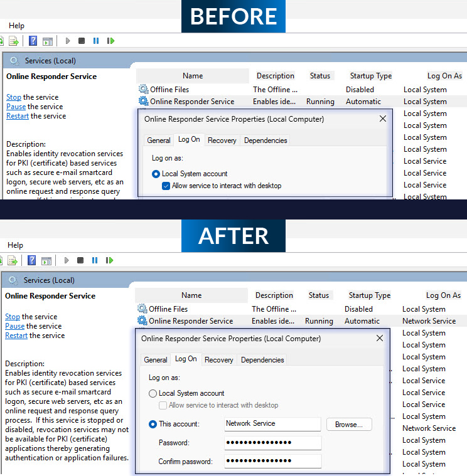This screenshot has height=476, width=467.
Task: Click Restart Service toolbar icon in AFTER panel
Action: pyautogui.click(x=110, y=260)
